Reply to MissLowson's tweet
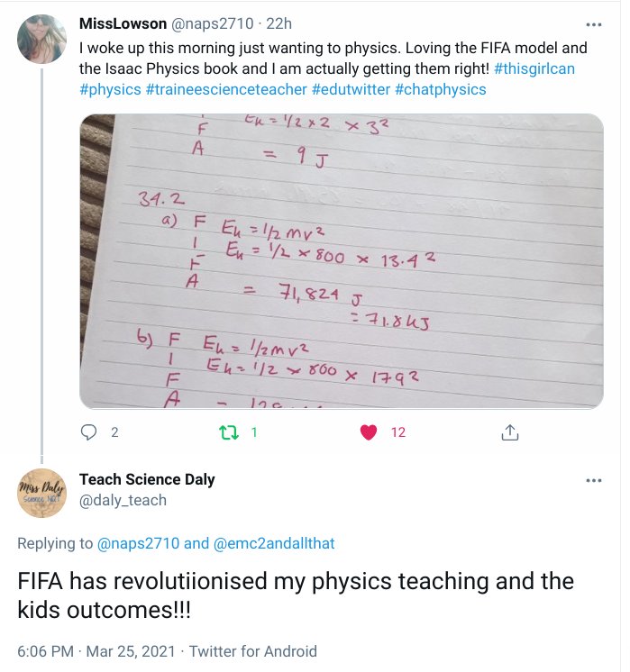This screenshot has height=672, width=630. pyautogui.click(x=89, y=432)
